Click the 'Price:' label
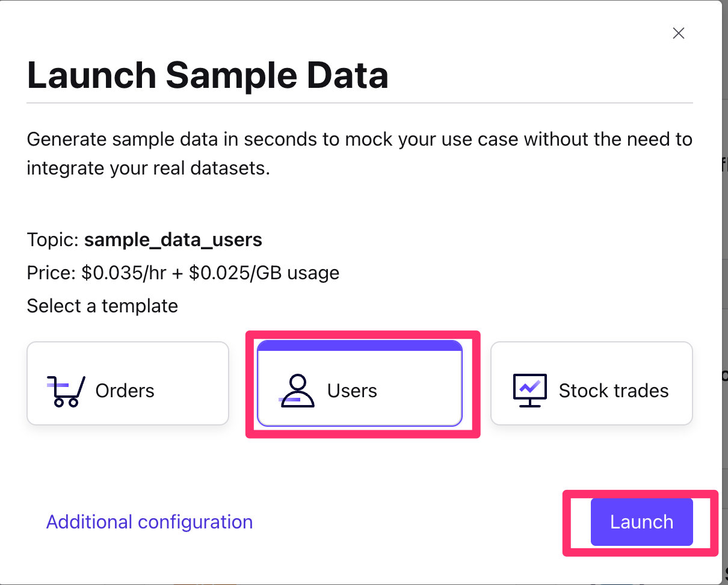728x585 pixels. [x=52, y=273]
